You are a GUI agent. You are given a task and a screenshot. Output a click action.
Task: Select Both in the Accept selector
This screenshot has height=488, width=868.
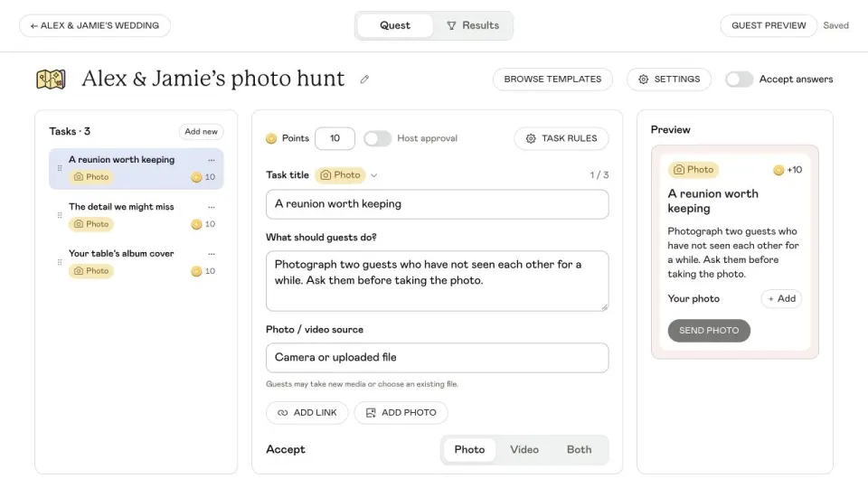click(579, 450)
